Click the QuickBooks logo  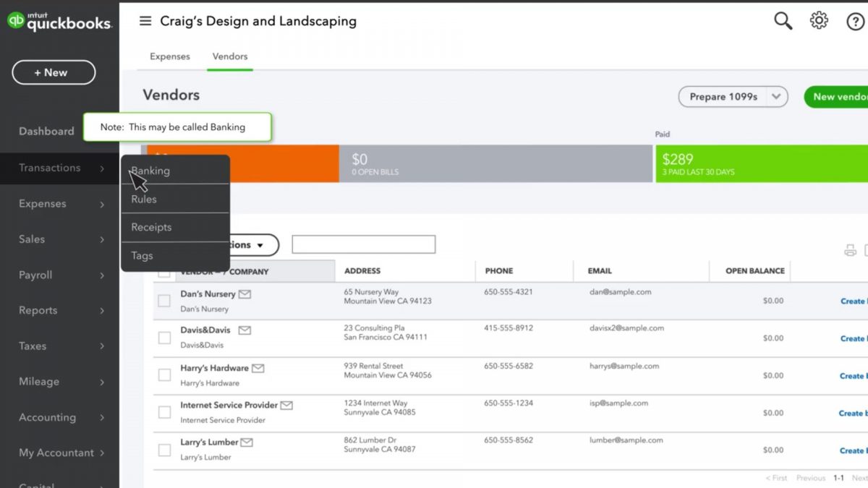point(59,21)
